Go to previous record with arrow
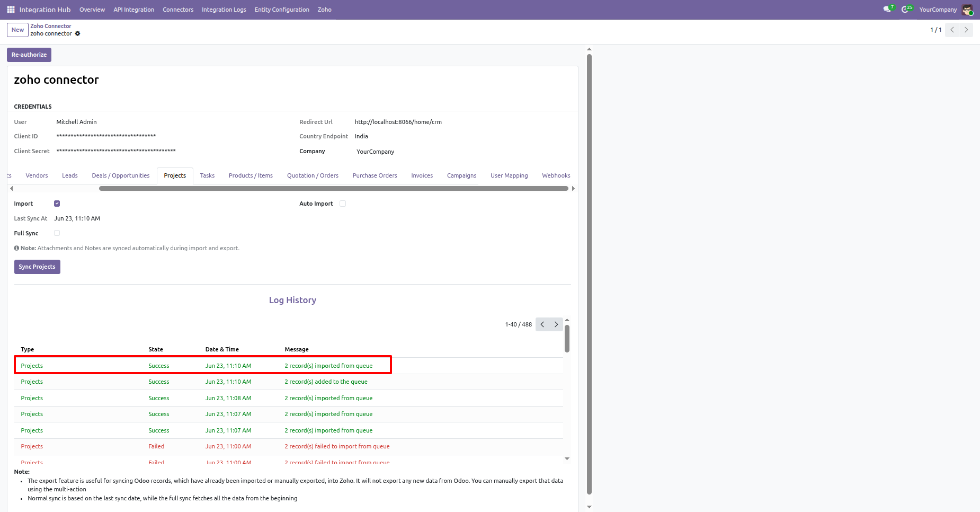The height and width of the screenshot is (512, 980). [952, 30]
